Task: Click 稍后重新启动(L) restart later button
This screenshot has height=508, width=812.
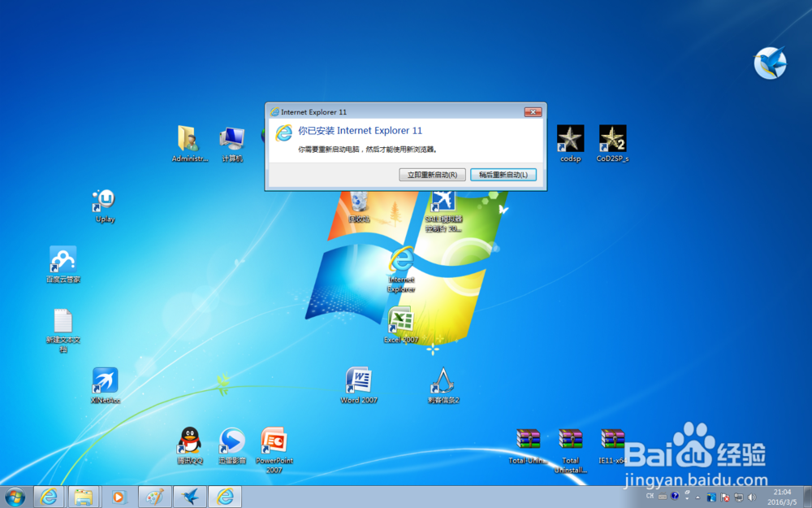Action: click(x=503, y=175)
